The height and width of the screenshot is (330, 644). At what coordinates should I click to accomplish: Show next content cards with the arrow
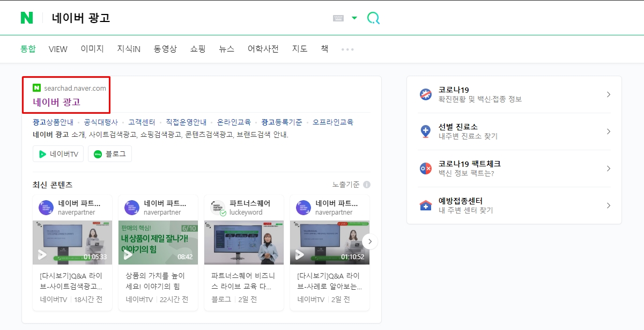click(369, 241)
